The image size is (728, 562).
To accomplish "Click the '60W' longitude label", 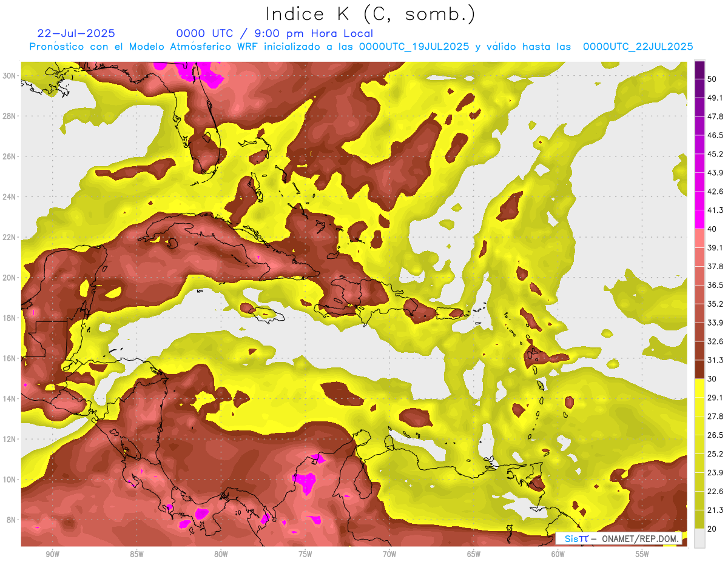I will tap(558, 554).
